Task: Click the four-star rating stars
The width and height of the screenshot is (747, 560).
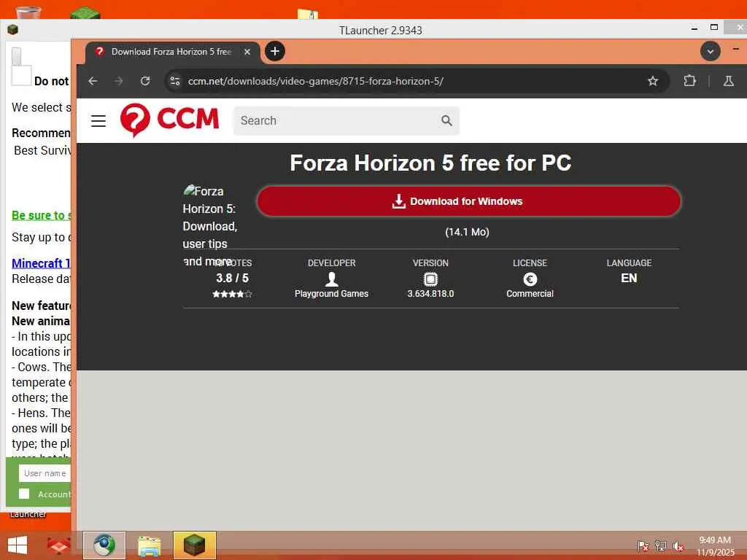Action: (232, 295)
